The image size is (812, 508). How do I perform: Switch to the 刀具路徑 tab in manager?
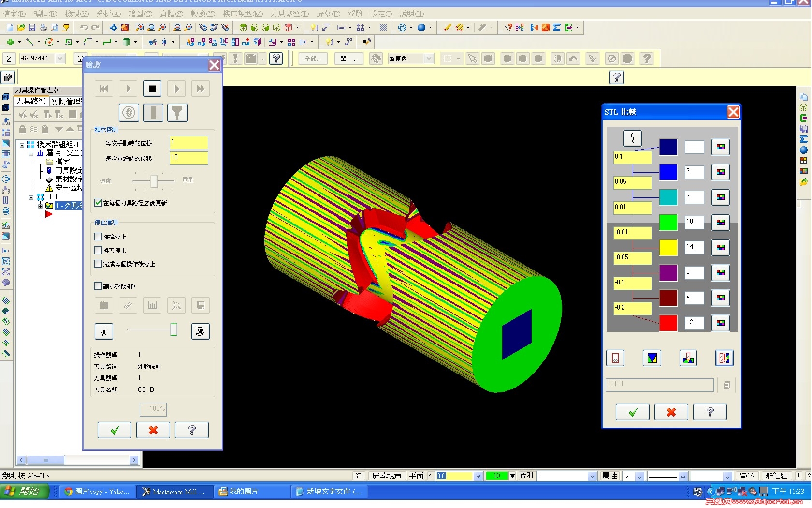[31, 101]
